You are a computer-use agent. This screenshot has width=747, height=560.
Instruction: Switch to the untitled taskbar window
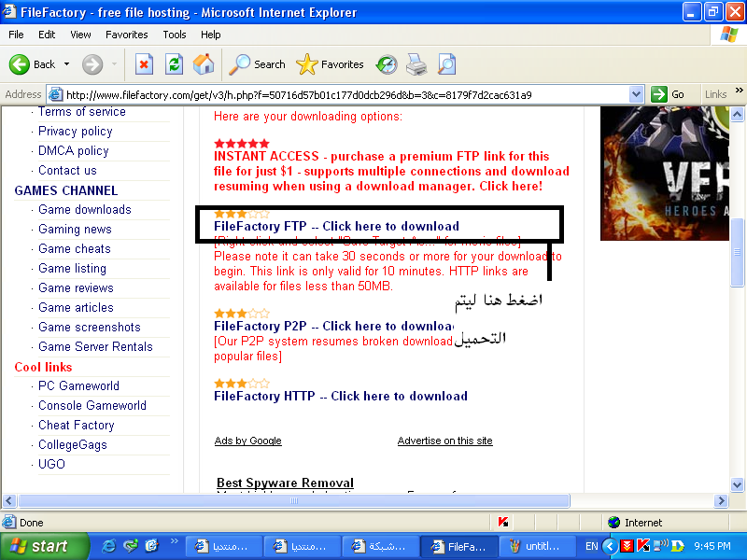(538, 546)
